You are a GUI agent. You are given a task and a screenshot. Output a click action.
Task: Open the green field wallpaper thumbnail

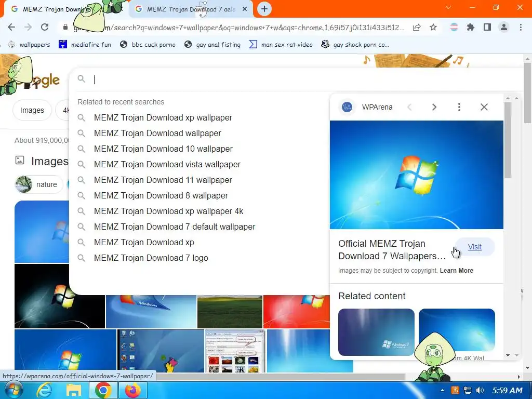[x=230, y=312]
